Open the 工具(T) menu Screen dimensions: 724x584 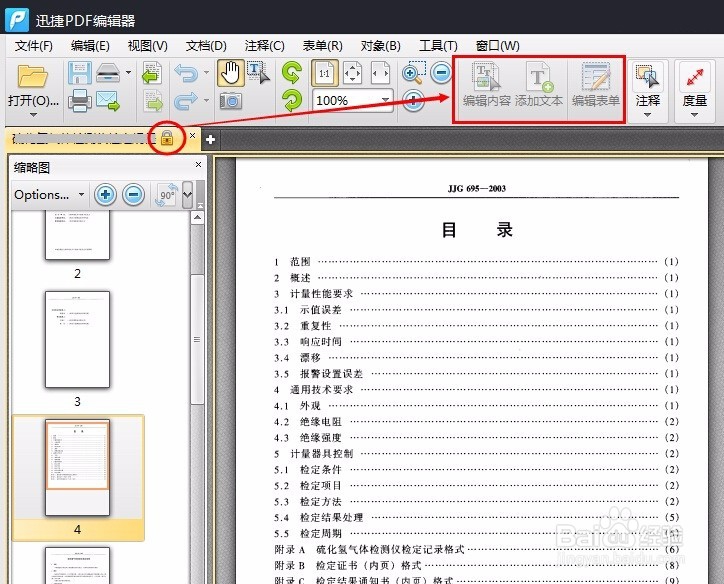438,46
